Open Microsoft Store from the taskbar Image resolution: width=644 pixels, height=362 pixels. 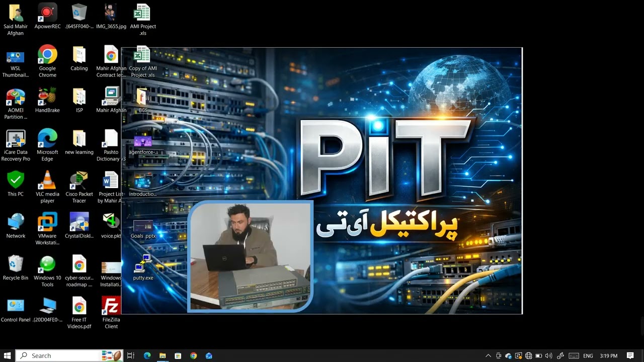178,355
